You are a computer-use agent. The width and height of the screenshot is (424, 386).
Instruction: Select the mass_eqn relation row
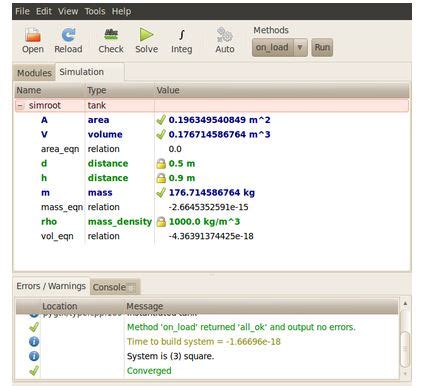(212, 207)
